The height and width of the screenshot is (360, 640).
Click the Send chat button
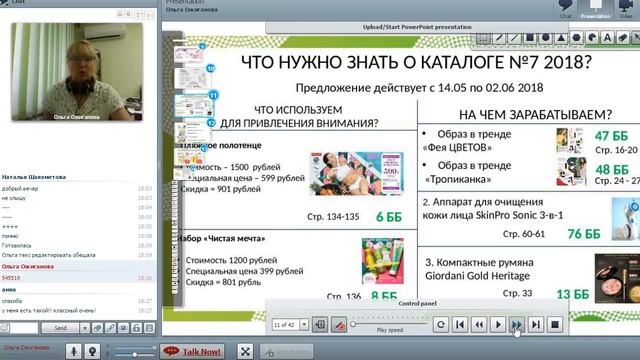[x=60, y=328]
